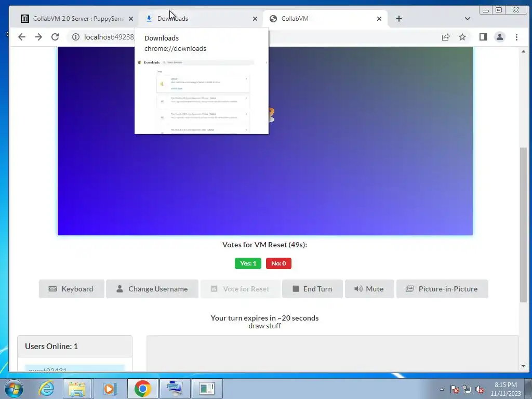This screenshot has width=532, height=399.
Task: Click the Downloads tab preview thumbnail
Action: [x=202, y=96]
